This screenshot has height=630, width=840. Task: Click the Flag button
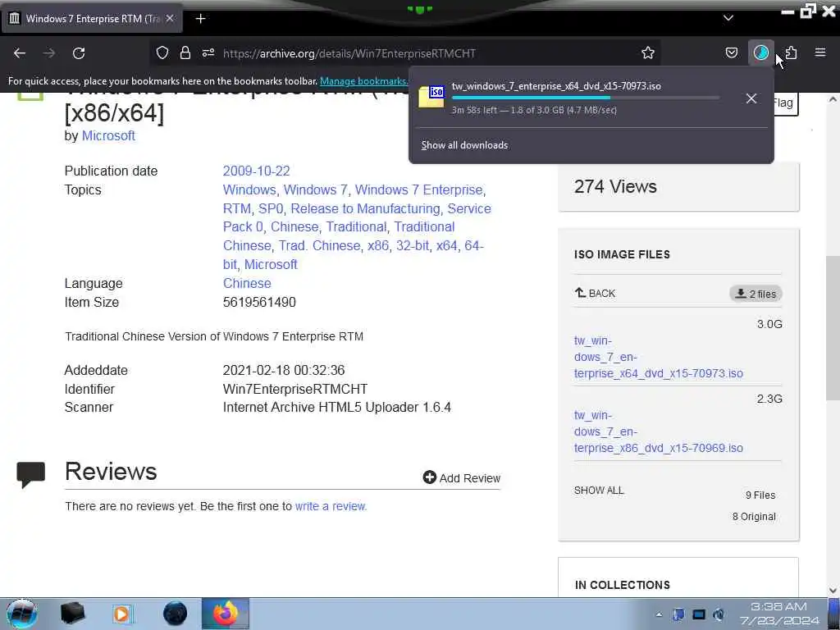point(784,103)
